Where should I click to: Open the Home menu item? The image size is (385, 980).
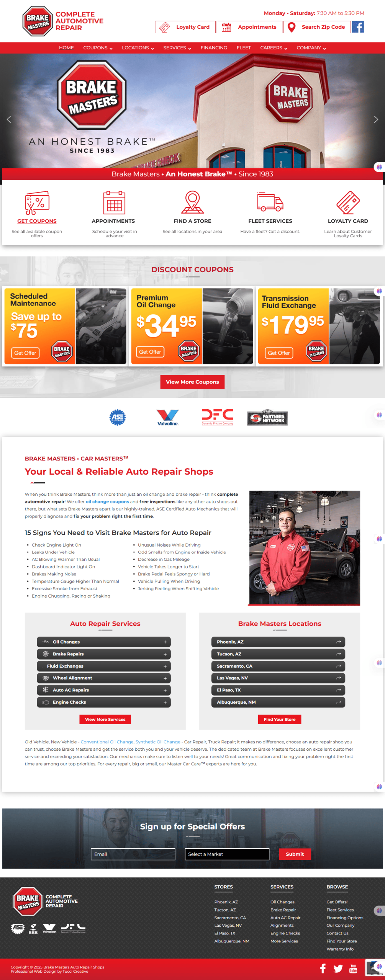[66, 48]
